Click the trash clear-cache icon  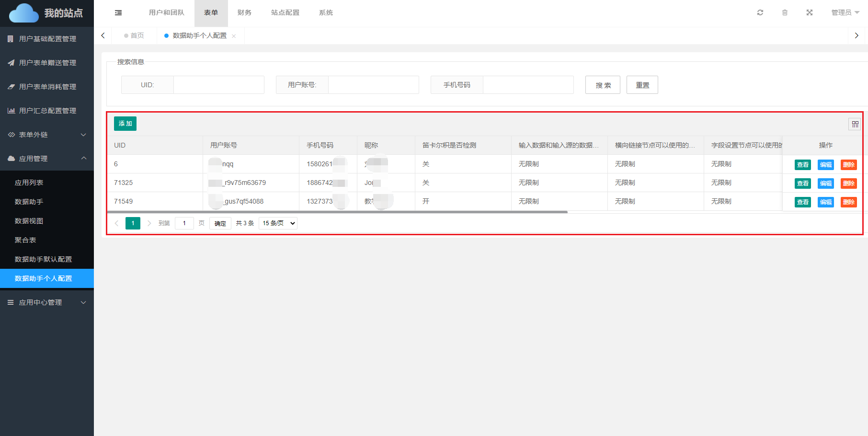(785, 12)
